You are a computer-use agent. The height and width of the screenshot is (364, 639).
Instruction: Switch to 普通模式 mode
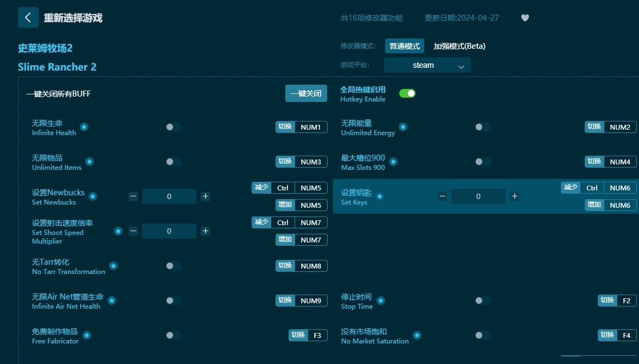coord(404,46)
